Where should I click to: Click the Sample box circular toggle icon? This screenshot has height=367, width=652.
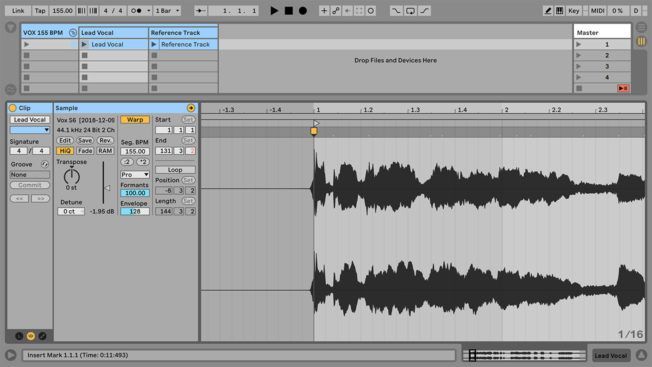[191, 108]
